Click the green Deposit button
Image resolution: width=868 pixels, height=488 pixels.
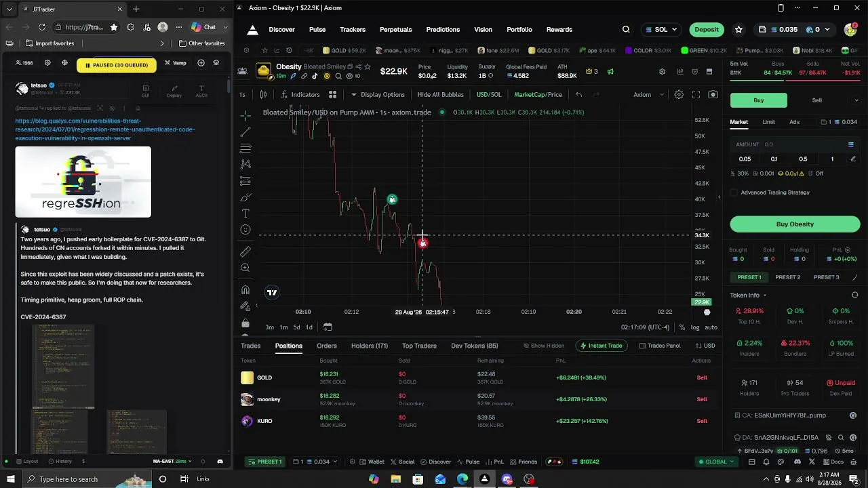coord(707,30)
